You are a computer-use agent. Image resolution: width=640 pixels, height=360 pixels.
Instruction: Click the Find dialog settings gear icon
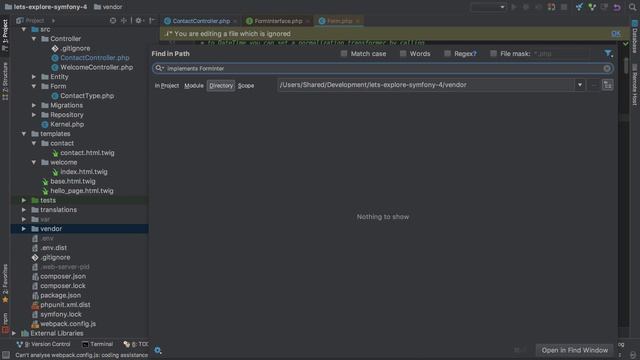click(x=158, y=350)
